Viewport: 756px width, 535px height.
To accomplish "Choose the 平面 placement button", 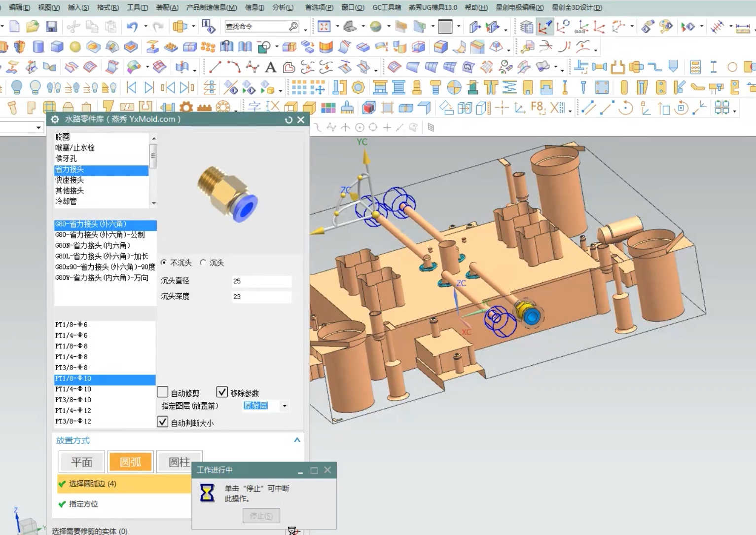I will click(x=82, y=462).
